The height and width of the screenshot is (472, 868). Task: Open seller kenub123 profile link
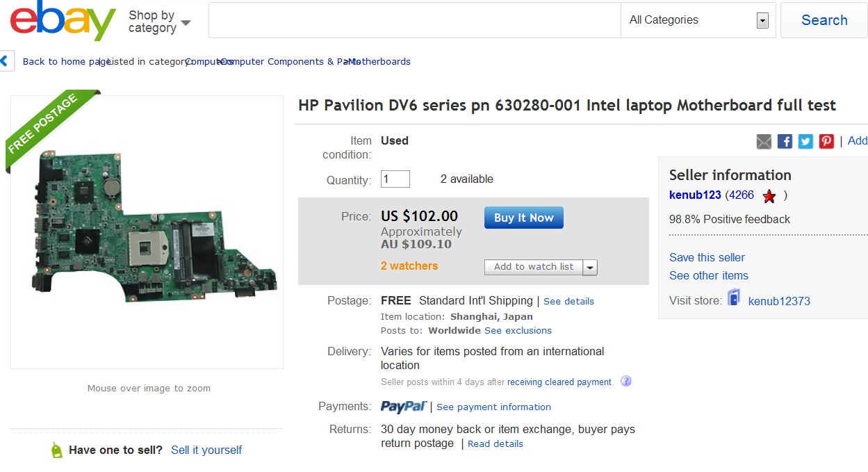click(695, 195)
